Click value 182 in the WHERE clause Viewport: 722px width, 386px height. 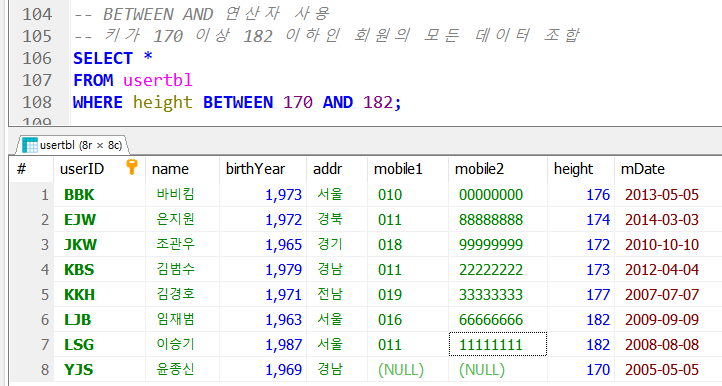pos(378,102)
